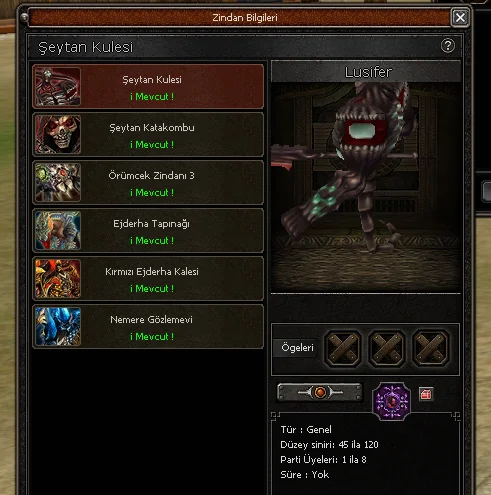Click the Örümcek Zindanı 3 spider icon
Image resolution: width=491 pixels, height=495 pixels.
point(58,183)
